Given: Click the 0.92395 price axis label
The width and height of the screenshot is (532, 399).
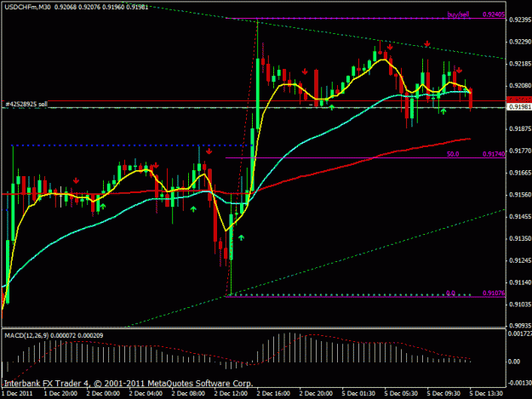Looking at the screenshot, I should pos(520,20).
